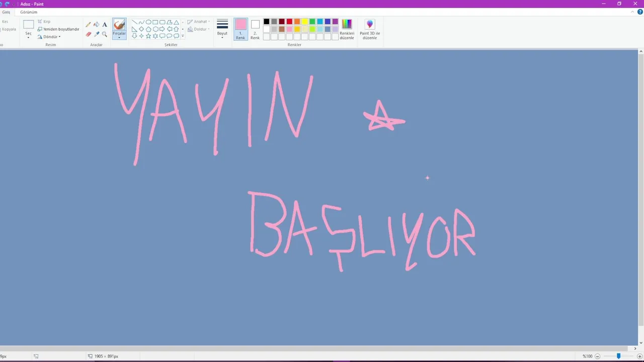Click Kes cut button

pos(5,22)
